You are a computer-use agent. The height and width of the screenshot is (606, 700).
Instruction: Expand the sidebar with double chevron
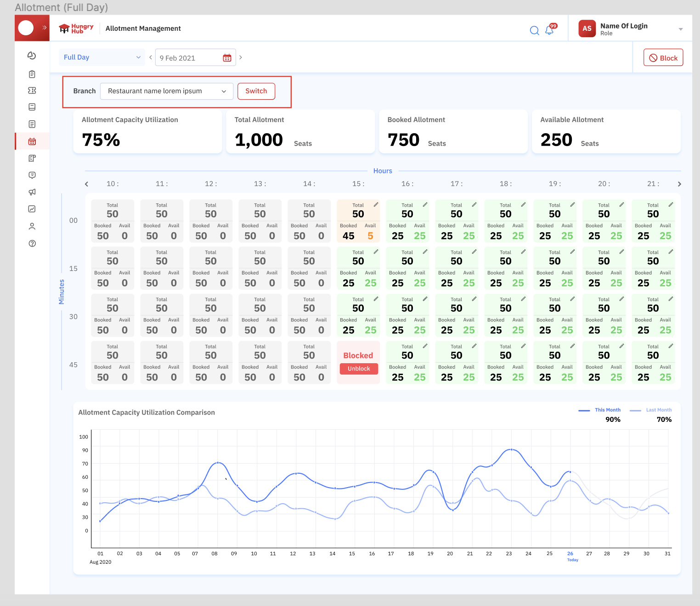[45, 28]
